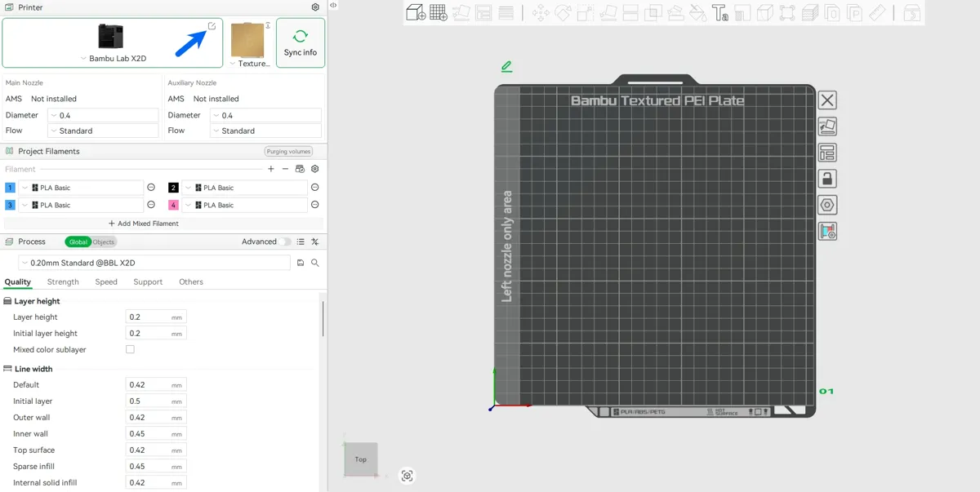Click the auto-orient icon beside build plate
The width and height of the screenshot is (980, 492).
click(827, 126)
